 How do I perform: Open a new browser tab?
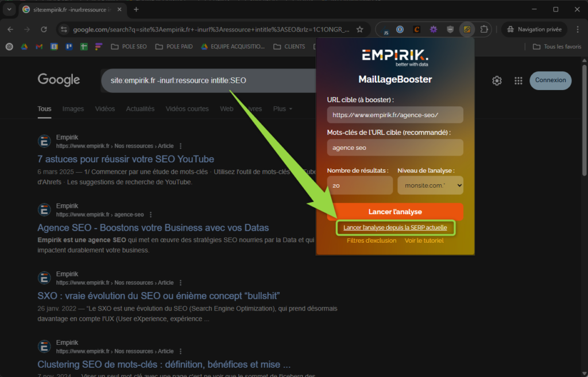click(136, 9)
